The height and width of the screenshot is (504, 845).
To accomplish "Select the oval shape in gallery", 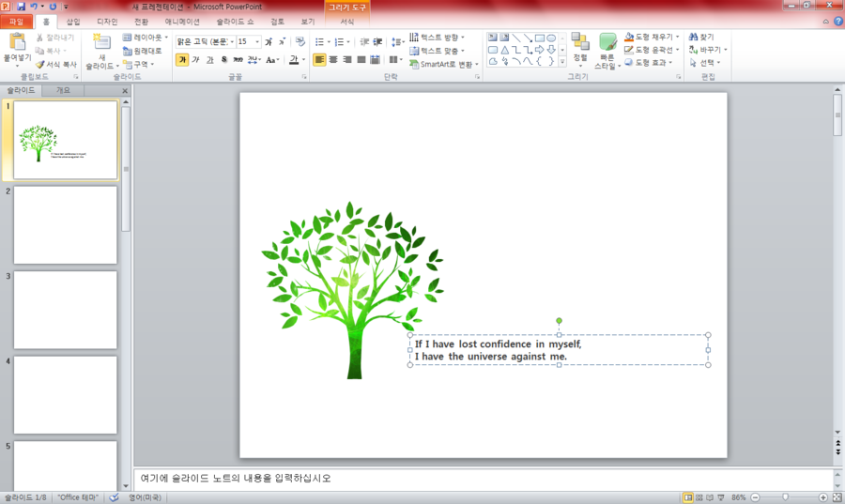I will click(x=551, y=38).
